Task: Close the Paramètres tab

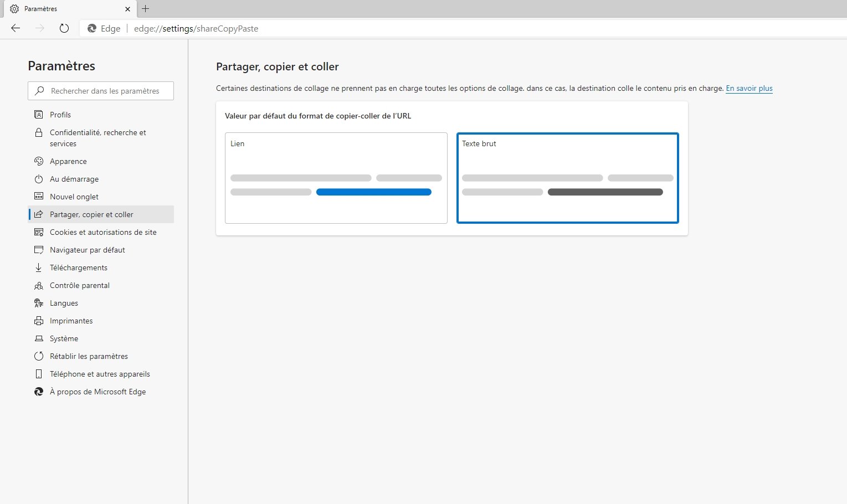Action: (127, 9)
